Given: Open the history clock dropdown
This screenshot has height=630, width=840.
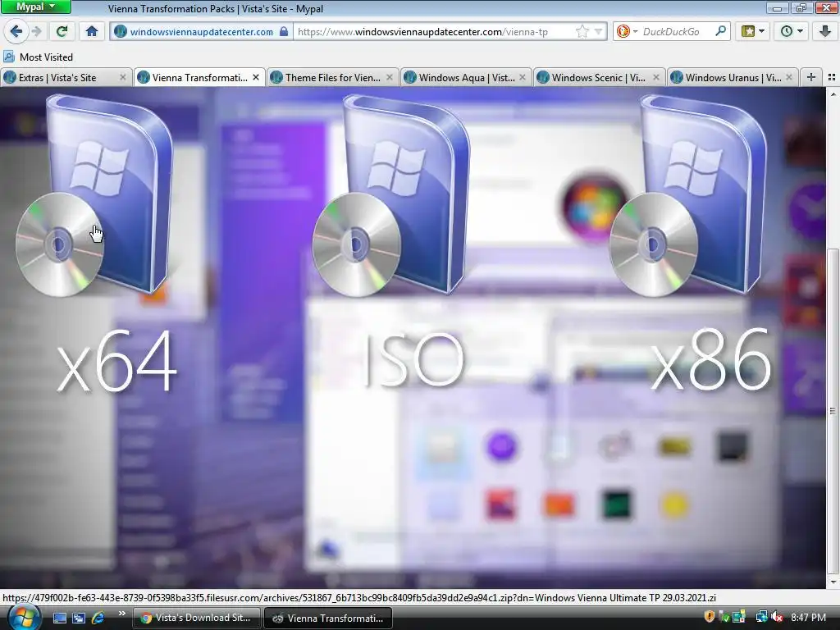Looking at the screenshot, I should pos(792,32).
